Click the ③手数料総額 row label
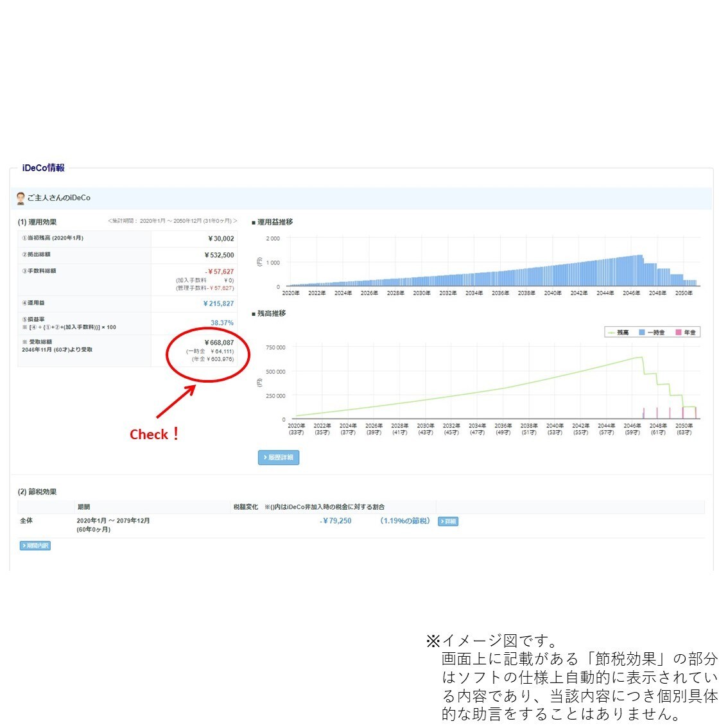The image size is (728, 728). (x=39, y=271)
